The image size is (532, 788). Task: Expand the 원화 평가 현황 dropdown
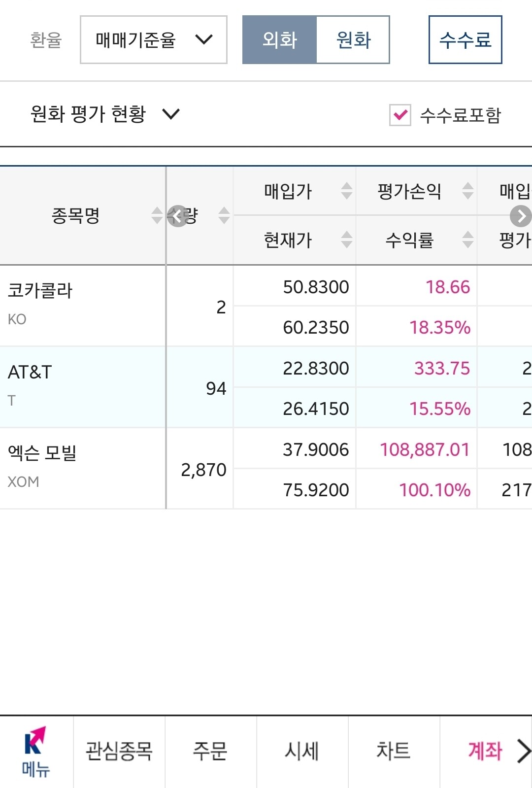tap(105, 114)
